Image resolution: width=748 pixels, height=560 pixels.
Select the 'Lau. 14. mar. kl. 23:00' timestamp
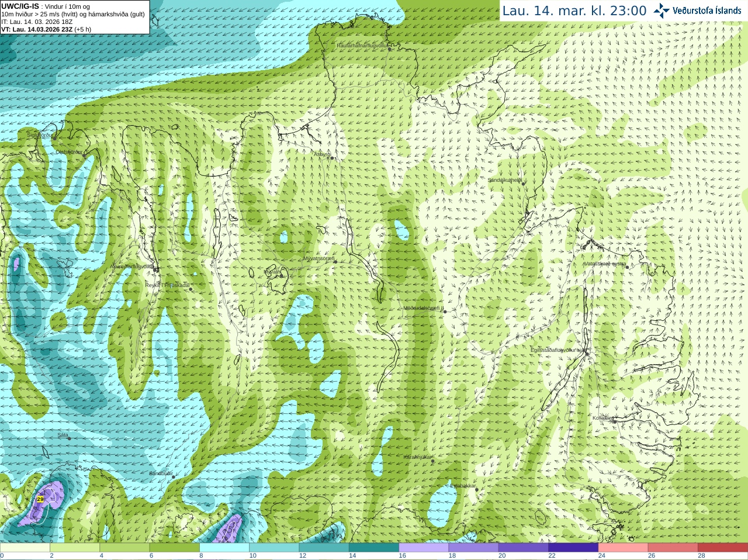(574, 11)
